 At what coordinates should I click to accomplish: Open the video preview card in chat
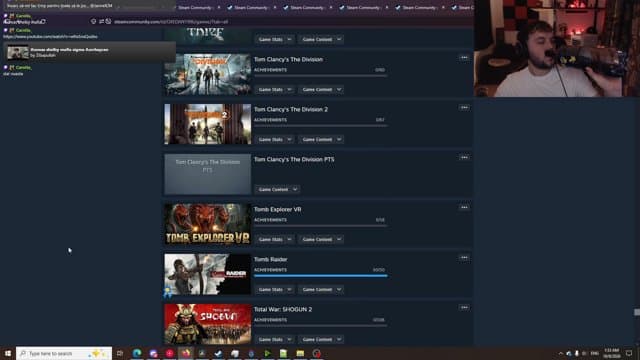click(90, 52)
